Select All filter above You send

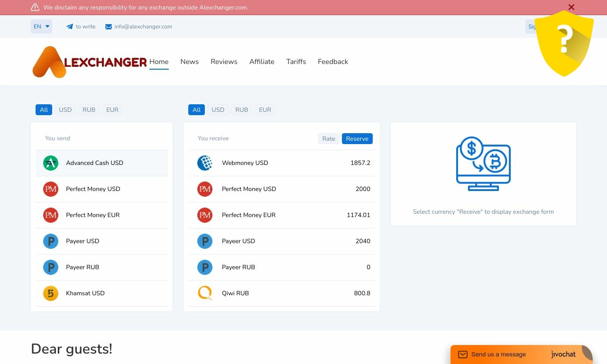[44, 110]
